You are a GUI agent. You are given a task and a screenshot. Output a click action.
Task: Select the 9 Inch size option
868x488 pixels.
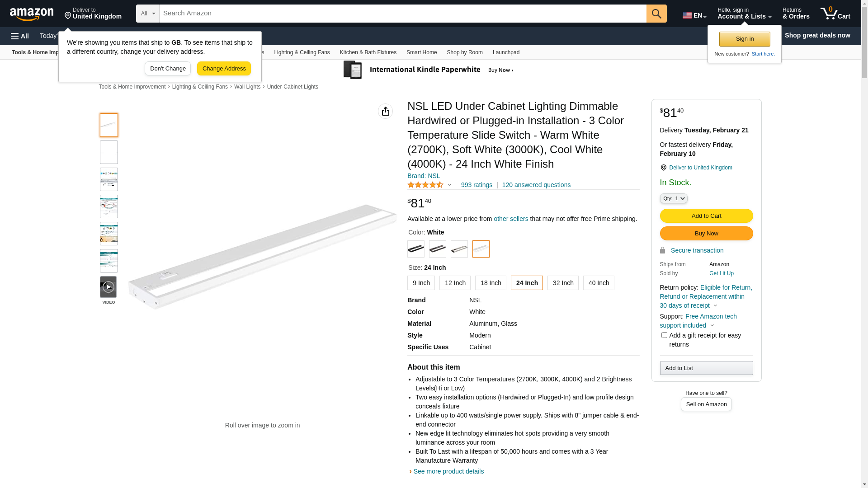click(x=421, y=283)
